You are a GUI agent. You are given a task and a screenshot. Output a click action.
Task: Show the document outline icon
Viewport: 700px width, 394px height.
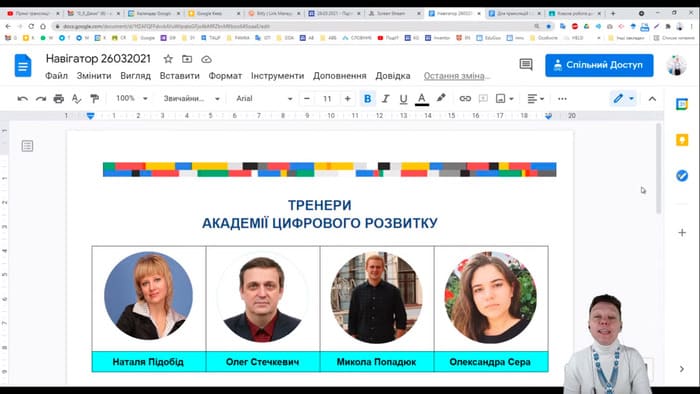[27, 146]
